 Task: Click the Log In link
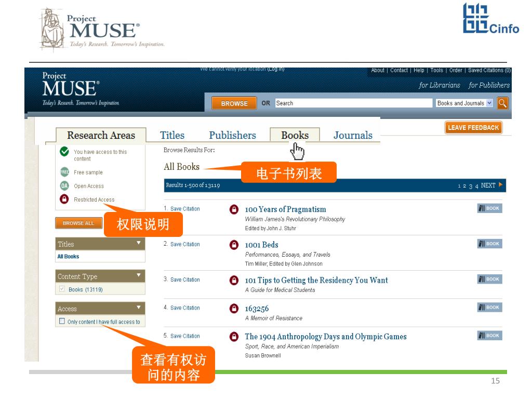(276, 69)
